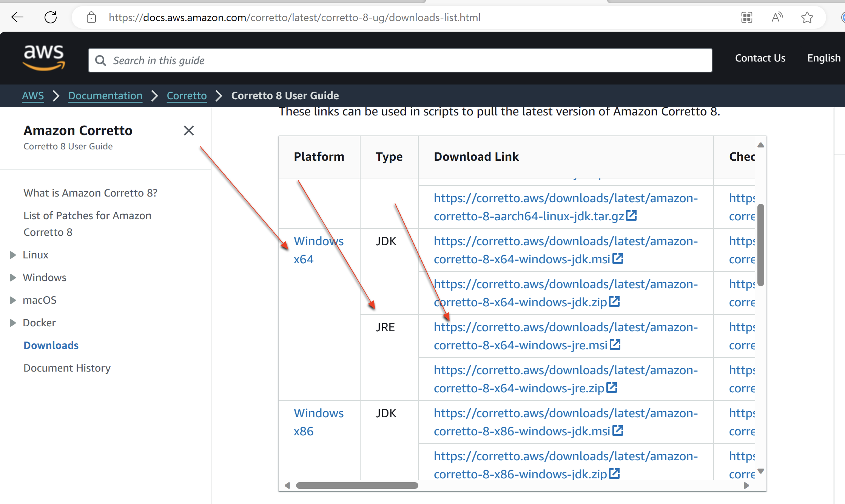The height and width of the screenshot is (504, 845).
Task: Click the table scroll-down arrow
Action: click(761, 471)
